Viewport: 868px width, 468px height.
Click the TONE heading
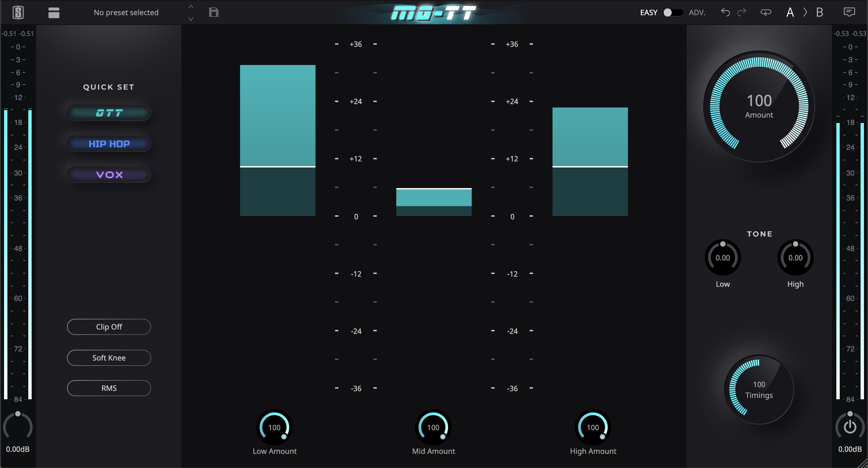tap(760, 234)
